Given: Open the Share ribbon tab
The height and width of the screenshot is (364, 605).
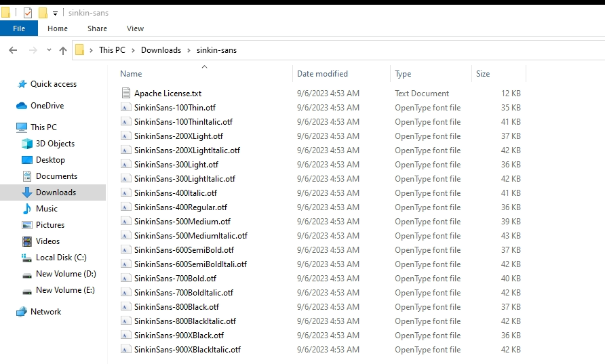Looking at the screenshot, I should (97, 28).
